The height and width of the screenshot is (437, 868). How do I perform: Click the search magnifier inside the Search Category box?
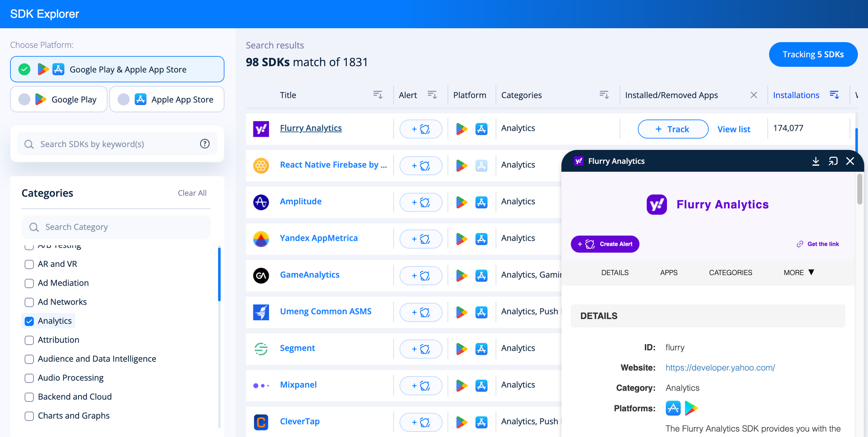point(34,227)
